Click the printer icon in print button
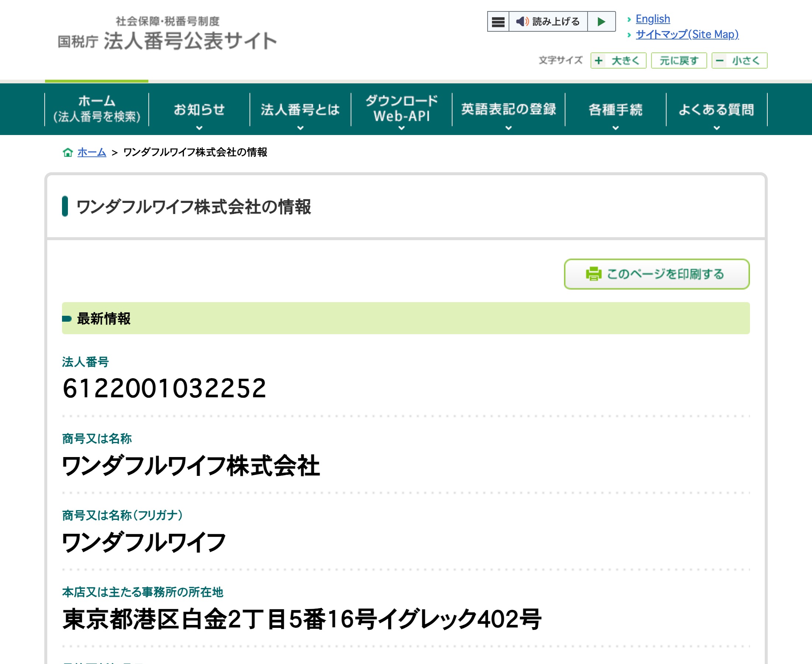The image size is (812, 664). 593,274
